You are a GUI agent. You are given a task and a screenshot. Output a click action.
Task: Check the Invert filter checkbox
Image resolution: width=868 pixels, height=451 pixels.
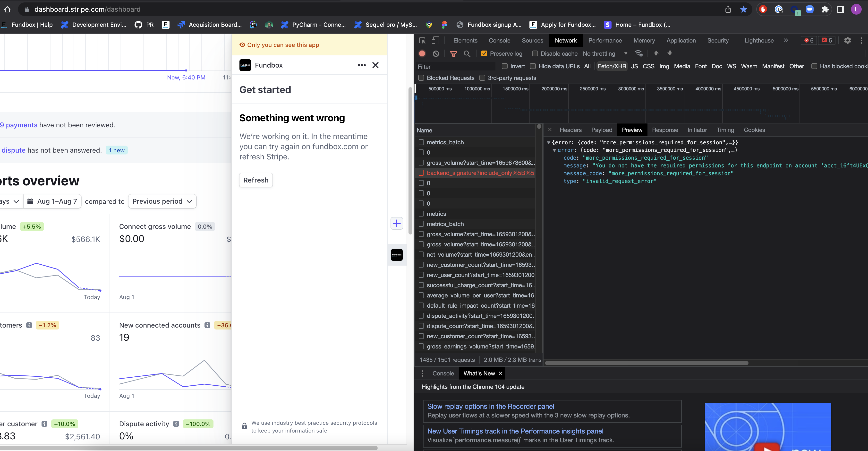pos(505,66)
